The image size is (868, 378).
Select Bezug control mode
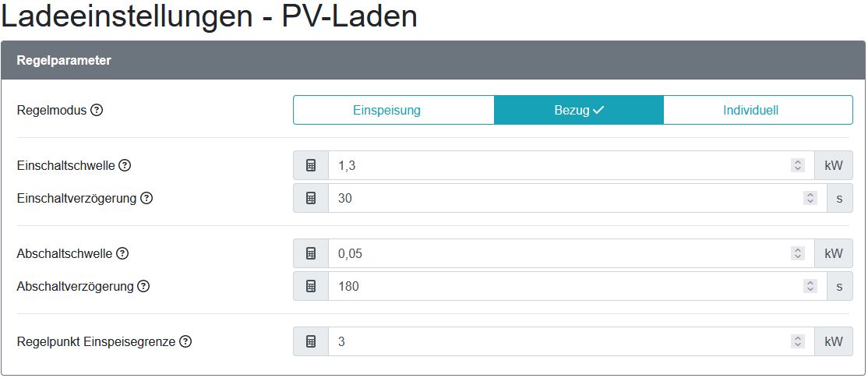tap(578, 110)
